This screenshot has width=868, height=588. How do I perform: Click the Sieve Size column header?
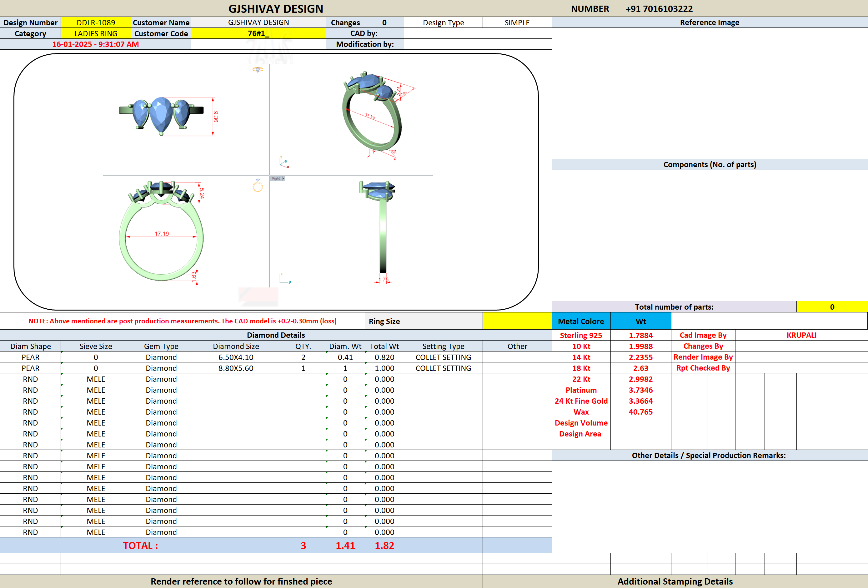coord(96,346)
